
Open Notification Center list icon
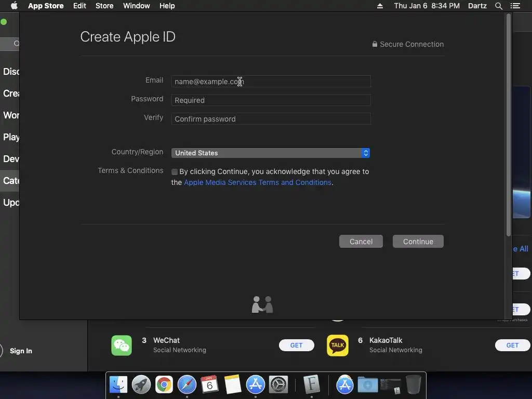pyautogui.click(x=515, y=6)
